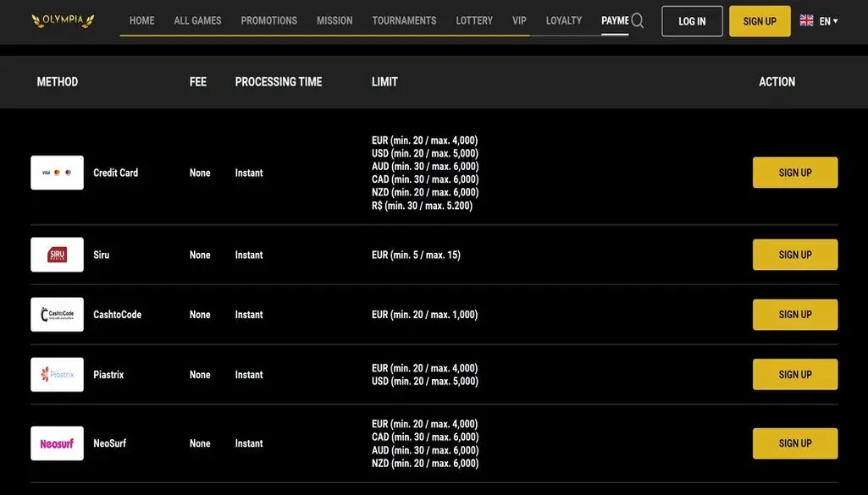
Task: Click the UK flag language icon
Action: (x=806, y=21)
